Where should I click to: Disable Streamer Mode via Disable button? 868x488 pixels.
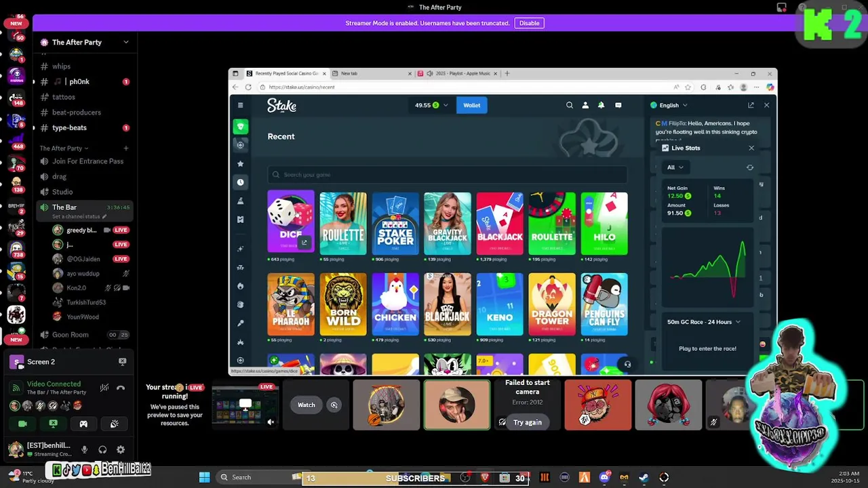click(x=529, y=23)
